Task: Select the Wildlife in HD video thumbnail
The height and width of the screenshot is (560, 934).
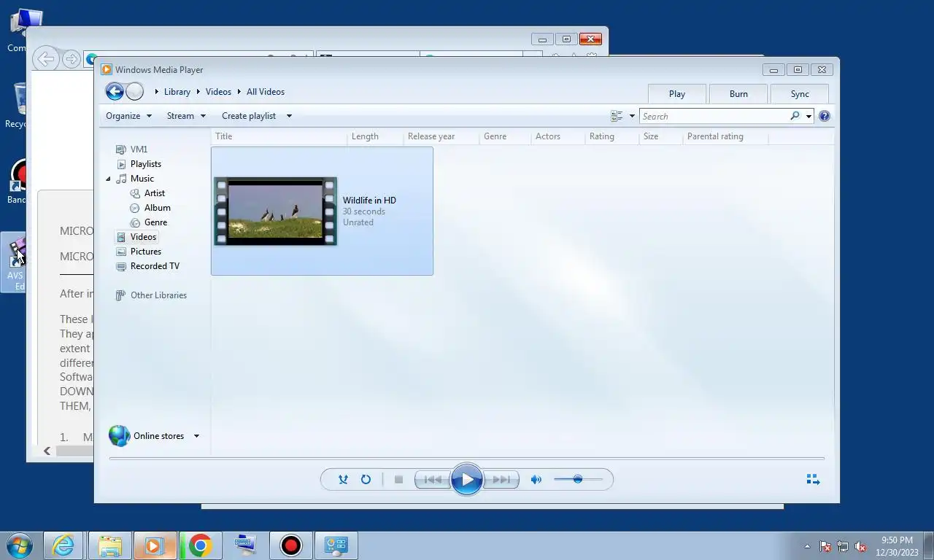Action: (275, 211)
